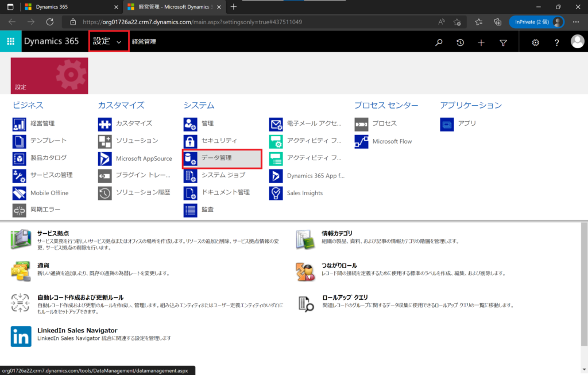This screenshot has width=588, height=375.
Task: Open the user profile avatar
Action: pyautogui.click(x=578, y=41)
